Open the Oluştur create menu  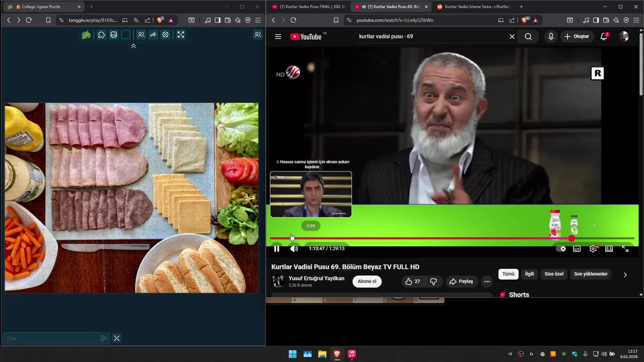(577, 36)
